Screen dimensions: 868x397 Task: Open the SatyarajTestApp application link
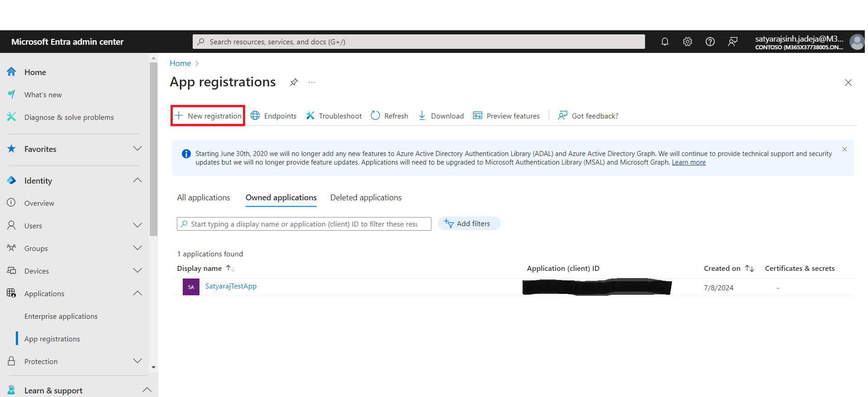[x=231, y=286]
